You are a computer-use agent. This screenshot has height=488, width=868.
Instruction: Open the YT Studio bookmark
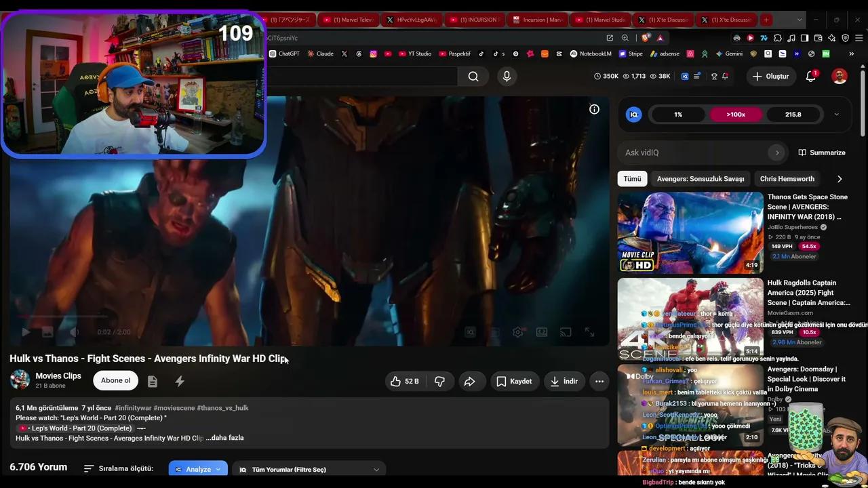[415, 54]
